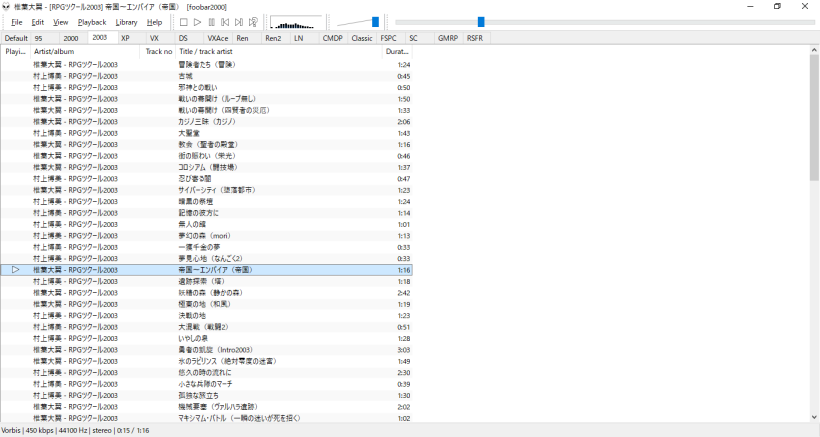Click the foobar2000 alien icon in the title bar
The height and width of the screenshot is (437, 820).
(x=6, y=7)
